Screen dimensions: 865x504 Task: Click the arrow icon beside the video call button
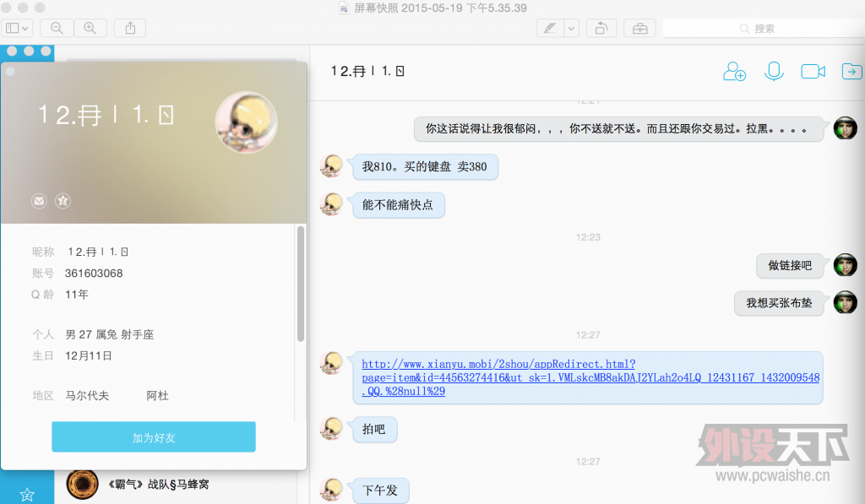point(851,72)
